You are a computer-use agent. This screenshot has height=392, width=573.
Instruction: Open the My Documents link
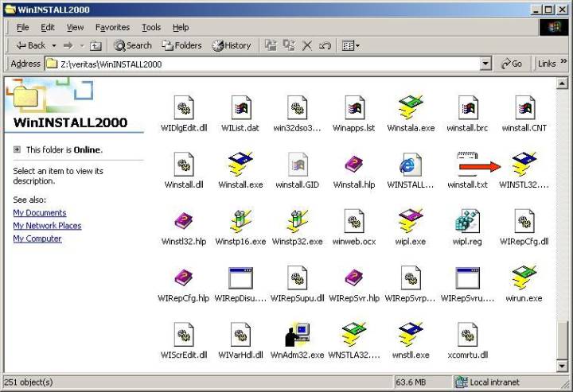tap(40, 213)
